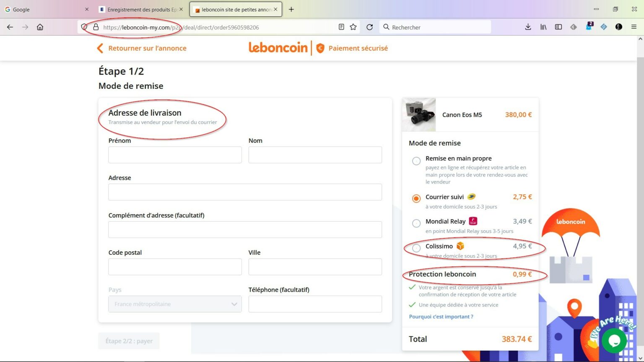Show the library bookmarks icon

point(543,27)
